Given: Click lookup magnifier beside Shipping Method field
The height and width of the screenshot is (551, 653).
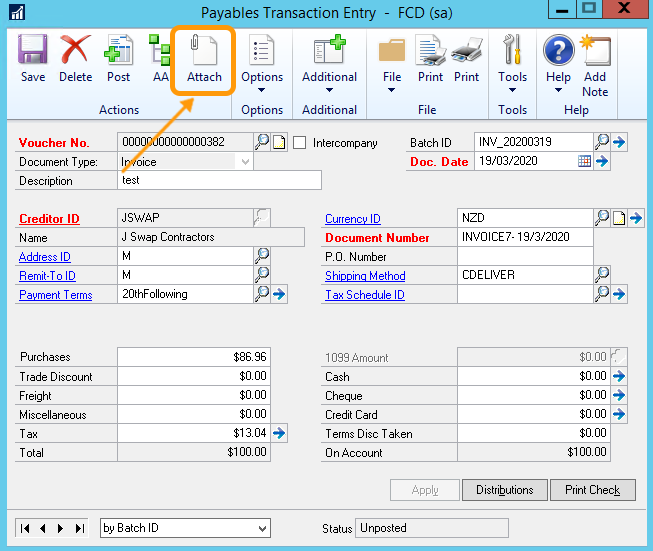Looking at the screenshot, I should click(x=603, y=276).
